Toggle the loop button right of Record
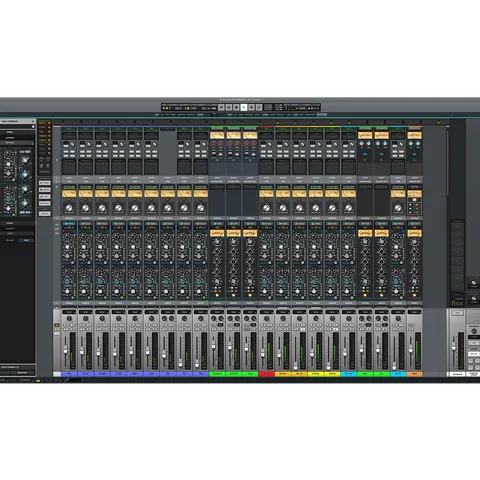 [x=259, y=107]
